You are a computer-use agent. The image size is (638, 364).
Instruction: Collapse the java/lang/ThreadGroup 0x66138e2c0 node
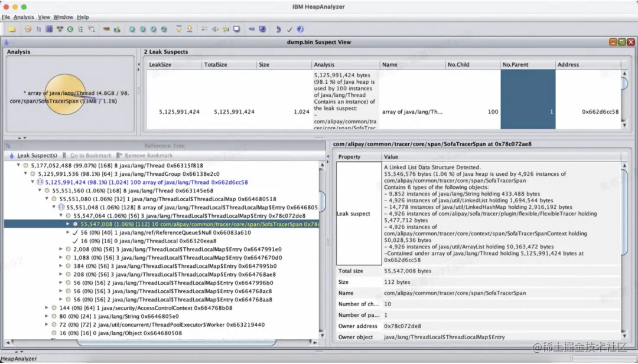click(x=25, y=174)
